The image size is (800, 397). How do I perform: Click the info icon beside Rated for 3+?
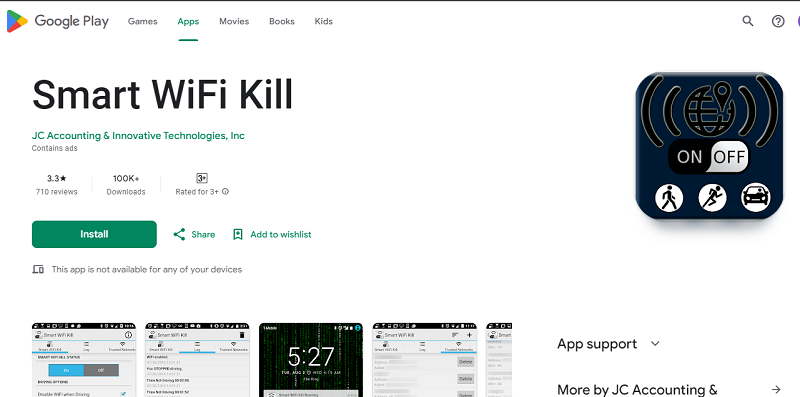226,192
